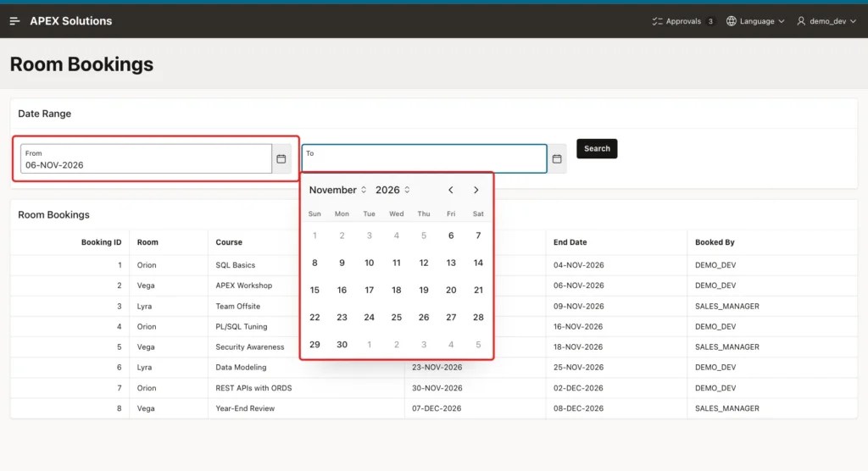This screenshot has height=471, width=868.
Task: Click the Approvals checklist icon
Action: (x=657, y=21)
